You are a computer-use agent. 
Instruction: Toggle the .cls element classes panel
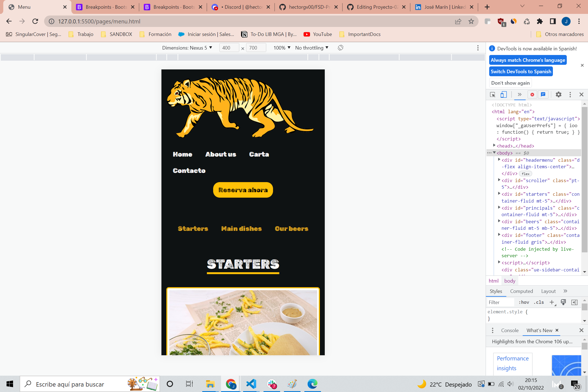tap(538, 302)
